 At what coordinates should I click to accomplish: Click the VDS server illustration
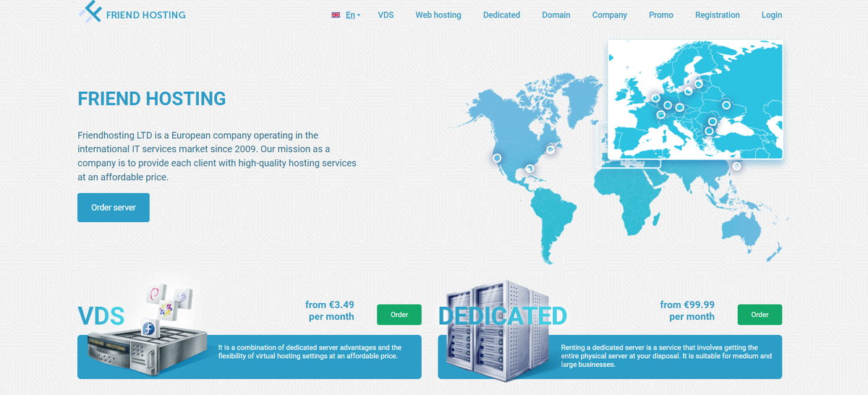point(148,349)
